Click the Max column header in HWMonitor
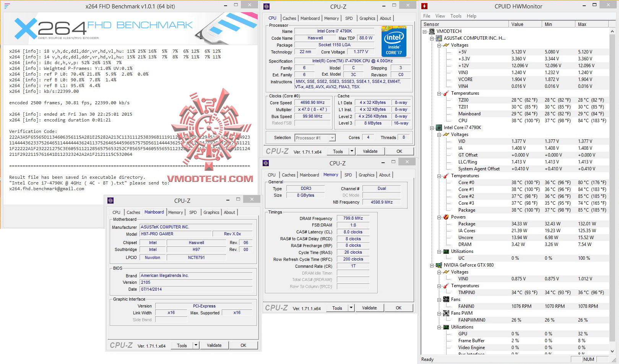This screenshot has height=364, width=619. pos(592,24)
